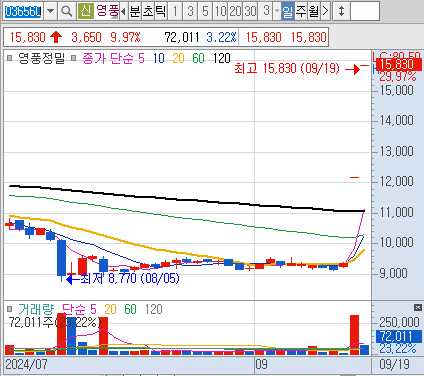
Task: Click the magnifier stock search icon
Action: pos(66,12)
